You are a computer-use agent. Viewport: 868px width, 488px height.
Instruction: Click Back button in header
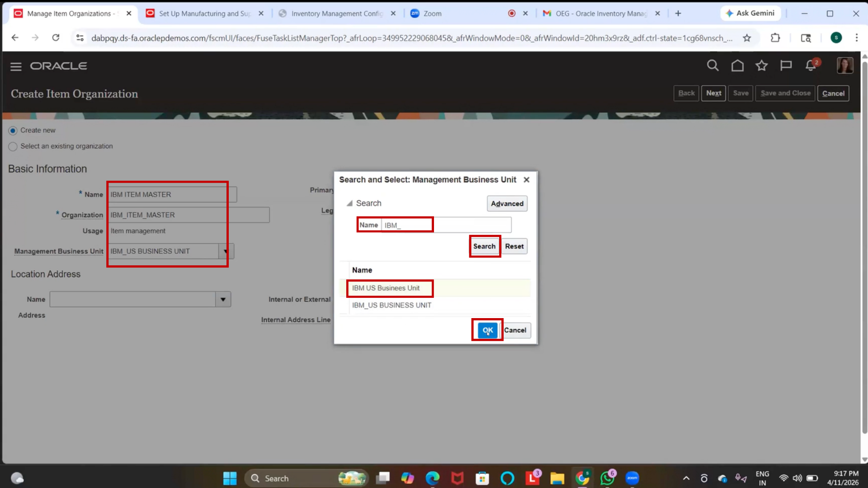[x=686, y=93]
